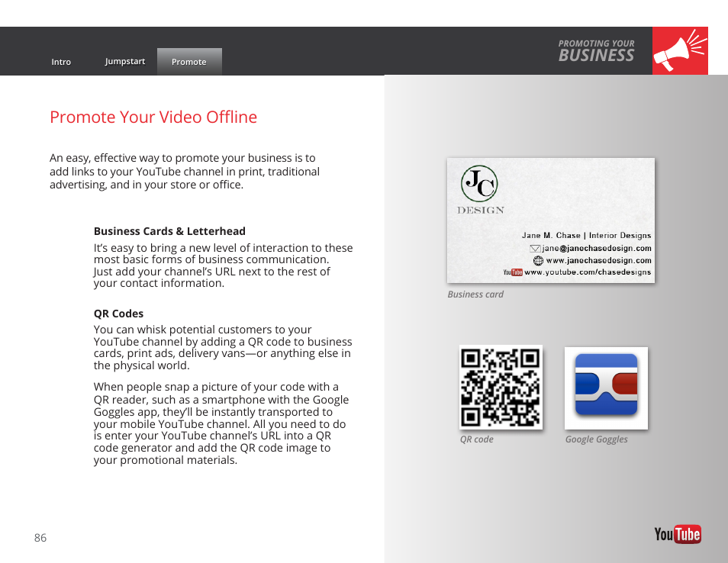Open the Intro tab
Image resolution: width=728 pixels, height=563 pixels.
[61, 62]
